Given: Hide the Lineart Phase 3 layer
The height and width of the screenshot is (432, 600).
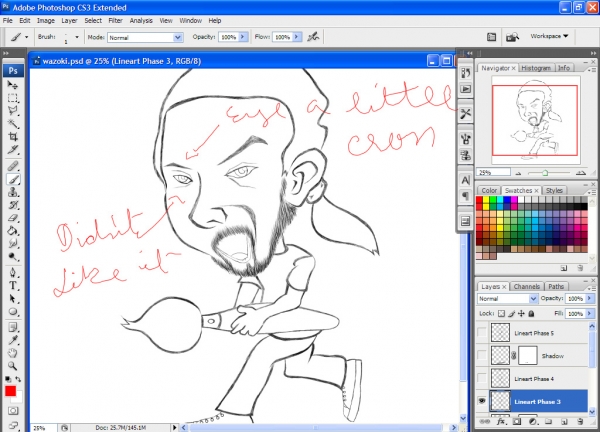Looking at the screenshot, I should coord(482,401).
